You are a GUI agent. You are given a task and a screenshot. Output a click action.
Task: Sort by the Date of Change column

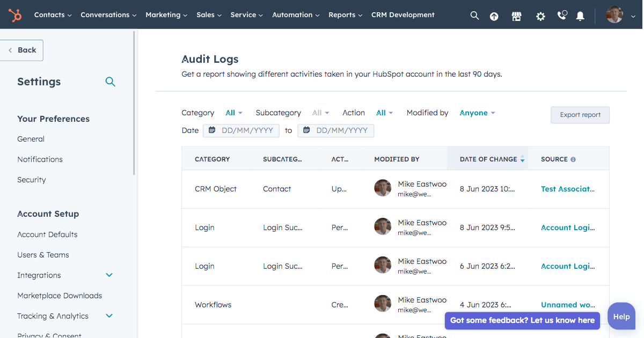coord(488,159)
